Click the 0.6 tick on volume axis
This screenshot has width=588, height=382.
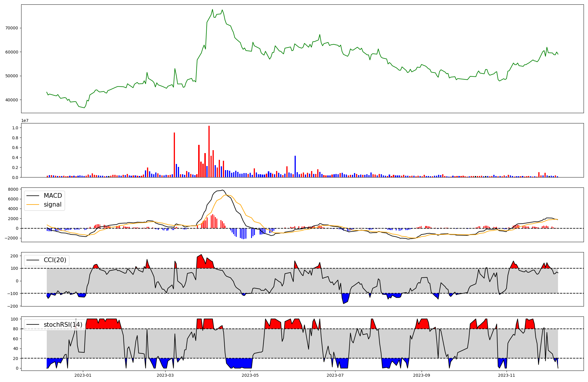pos(15,148)
